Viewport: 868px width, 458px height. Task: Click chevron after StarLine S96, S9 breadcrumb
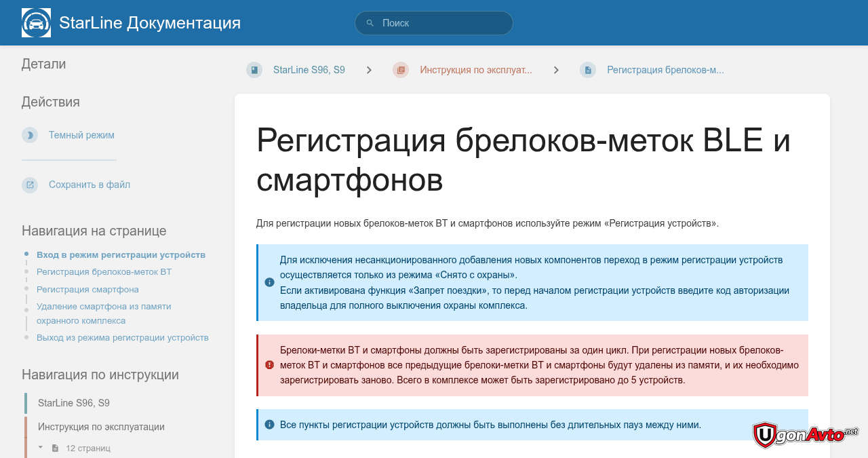[369, 70]
